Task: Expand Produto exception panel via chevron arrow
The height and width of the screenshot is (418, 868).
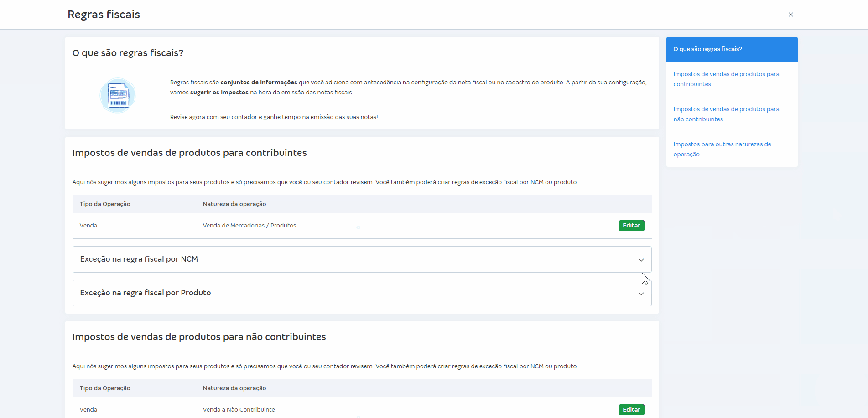Action: [641, 294]
